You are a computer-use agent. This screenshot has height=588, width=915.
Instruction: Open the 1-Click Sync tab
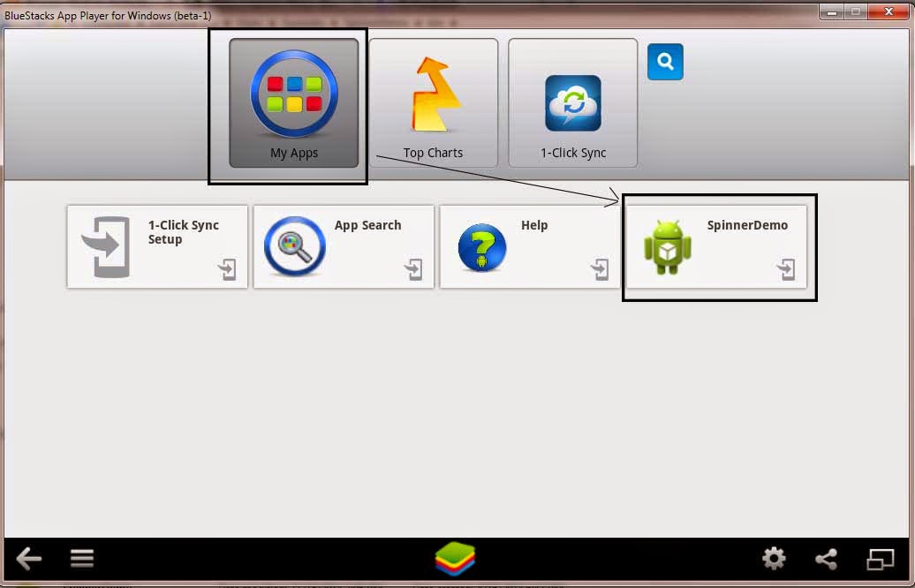573,102
